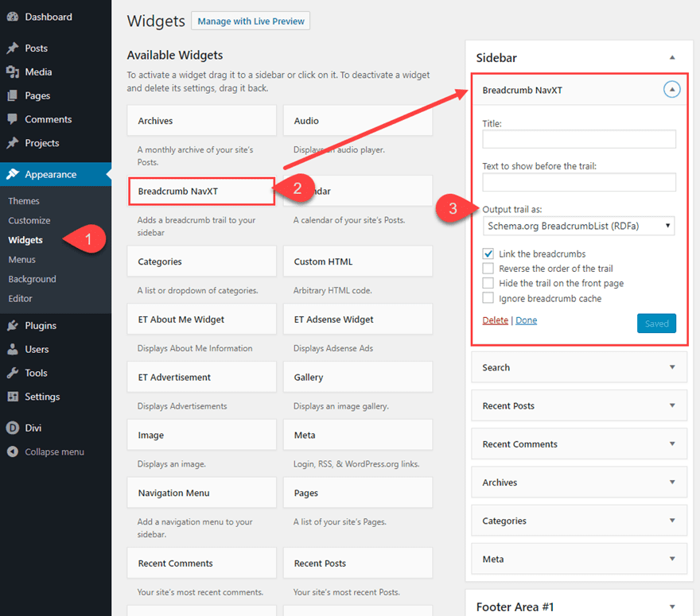The height and width of the screenshot is (616, 700).
Task: Select the Pages available widget
Action: 358,493
